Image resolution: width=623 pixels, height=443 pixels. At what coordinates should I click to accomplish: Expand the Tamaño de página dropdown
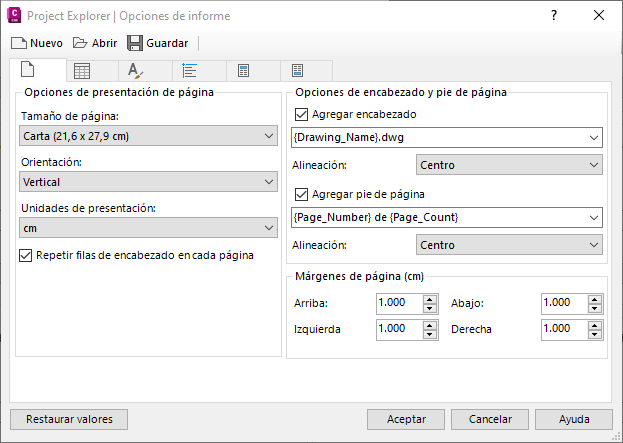[148, 136]
